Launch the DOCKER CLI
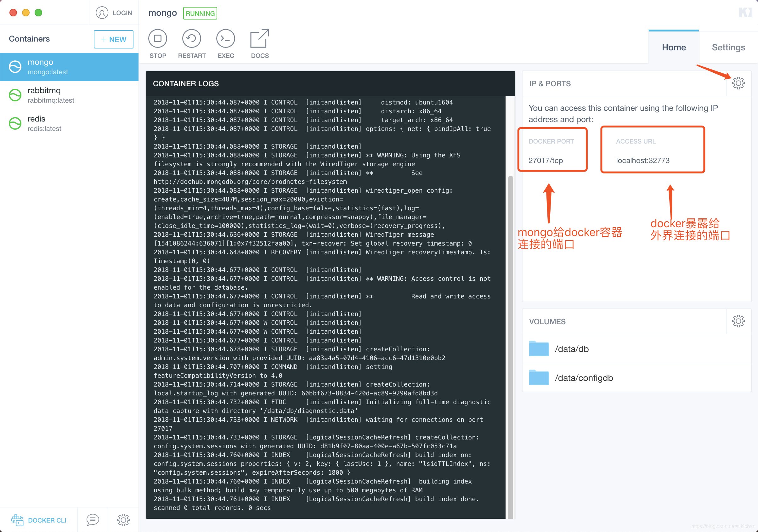The height and width of the screenshot is (532, 758). point(39,520)
